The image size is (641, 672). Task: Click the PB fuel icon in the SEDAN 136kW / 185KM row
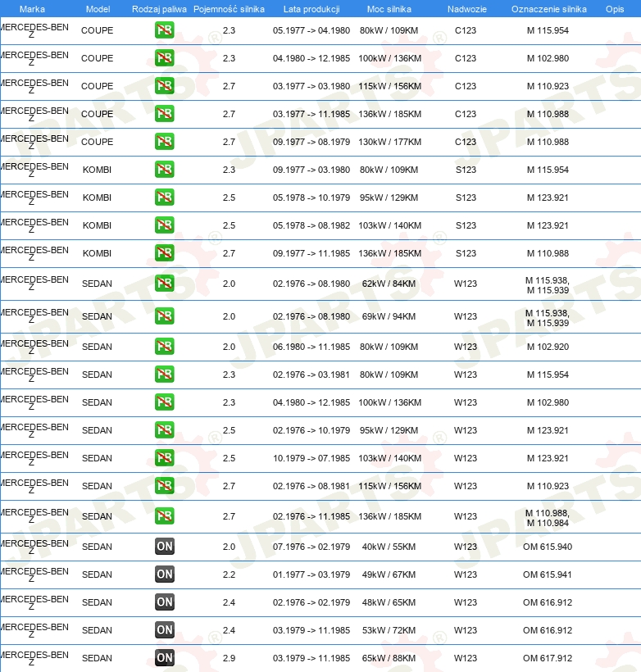click(x=165, y=516)
